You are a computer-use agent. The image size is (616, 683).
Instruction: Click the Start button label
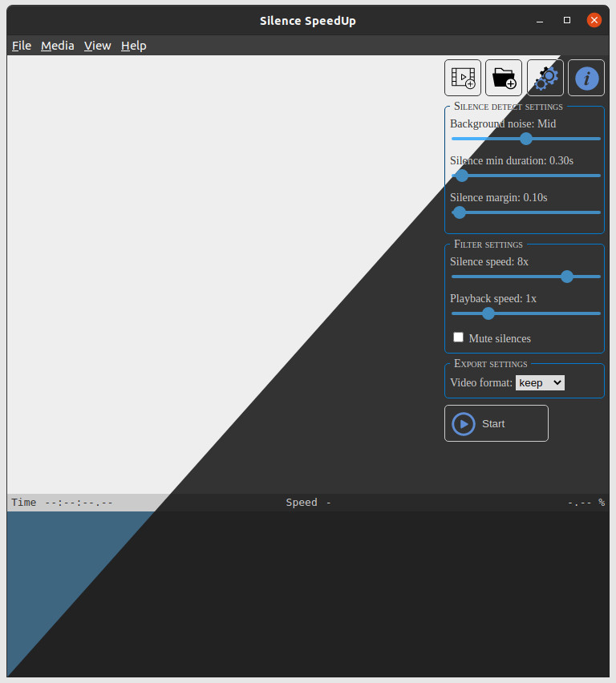pyautogui.click(x=493, y=424)
